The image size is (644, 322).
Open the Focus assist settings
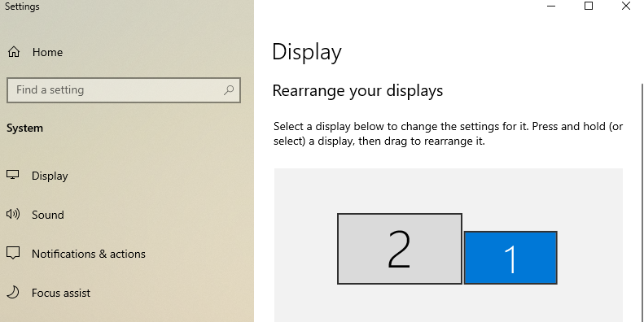coord(61,293)
